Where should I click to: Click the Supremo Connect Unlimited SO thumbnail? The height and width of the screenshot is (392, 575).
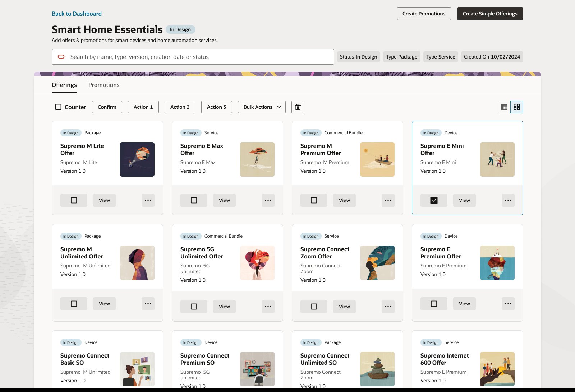coord(377,369)
